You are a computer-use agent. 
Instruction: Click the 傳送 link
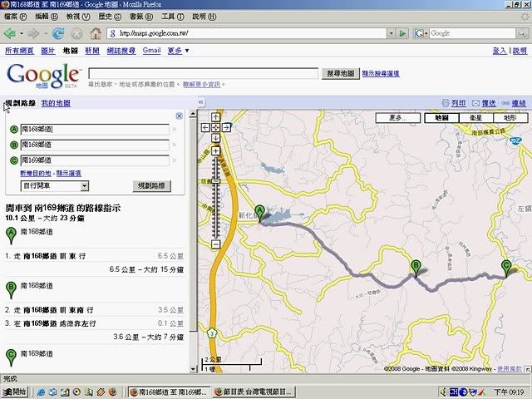point(489,103)
